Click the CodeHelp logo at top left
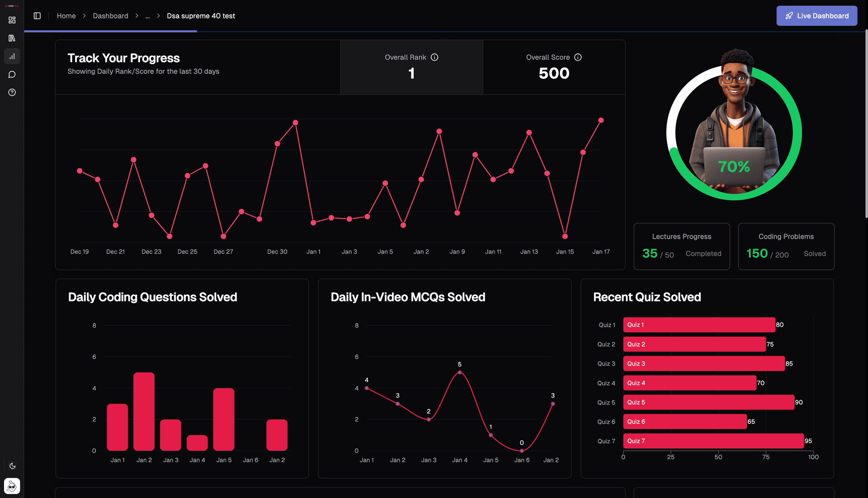 click(x=12, y=6)
